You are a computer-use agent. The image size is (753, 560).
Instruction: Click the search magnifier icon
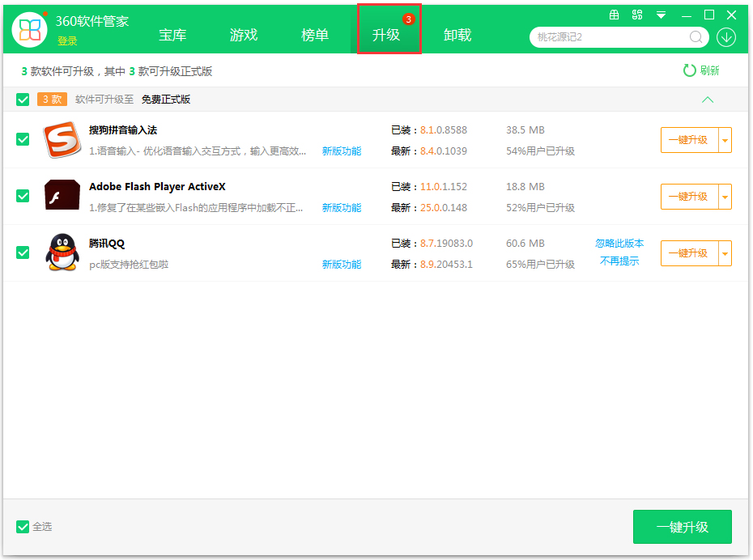coord(696,37)
